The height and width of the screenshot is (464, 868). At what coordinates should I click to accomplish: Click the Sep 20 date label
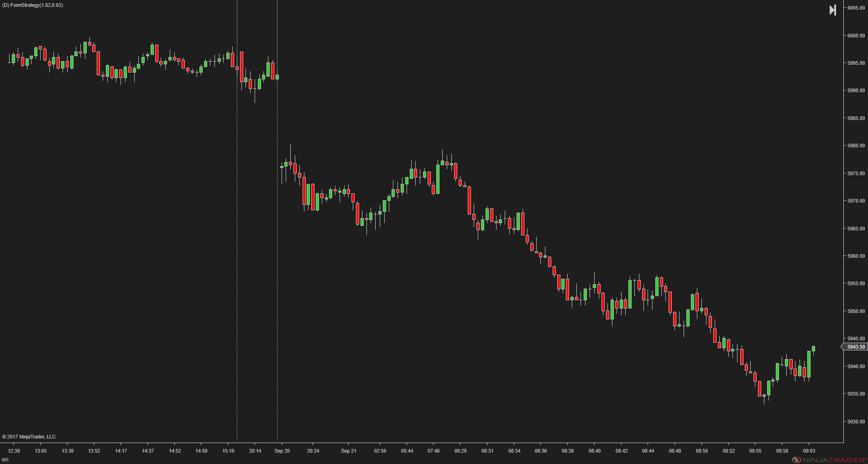coord(282,451)
